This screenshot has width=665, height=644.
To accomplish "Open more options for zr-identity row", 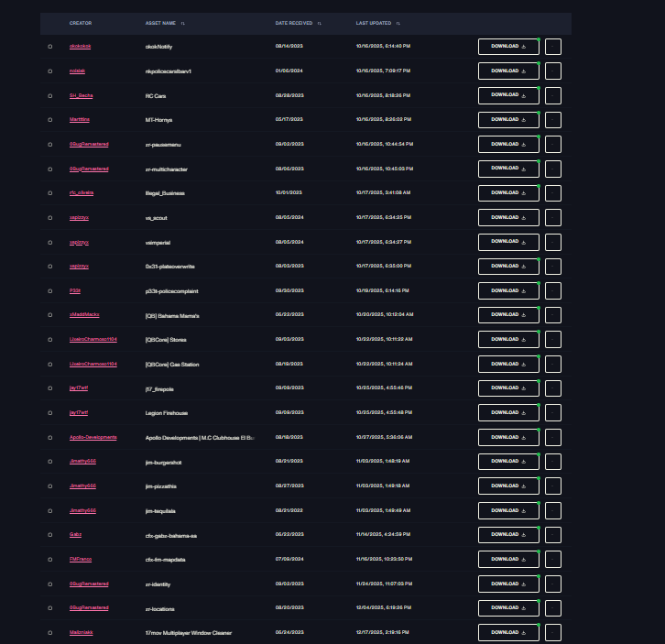I will (x=552, y=584).
